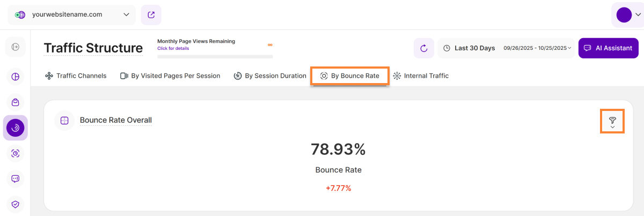Click the Bounce Rate Overall widget icon
Screen dimensions: 644x216
pyautogui.click(x=64, y=121)
